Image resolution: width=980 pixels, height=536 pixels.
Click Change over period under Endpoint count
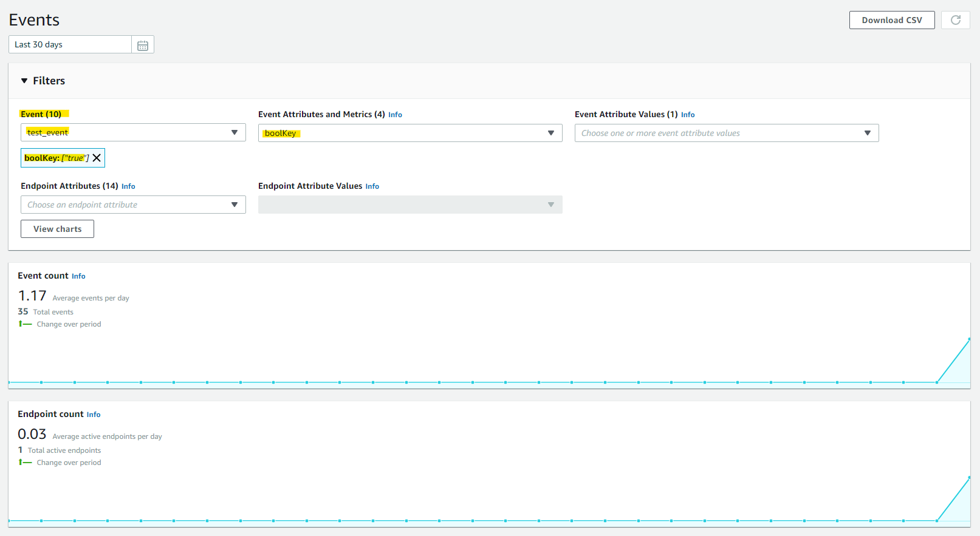pos(69,463)
